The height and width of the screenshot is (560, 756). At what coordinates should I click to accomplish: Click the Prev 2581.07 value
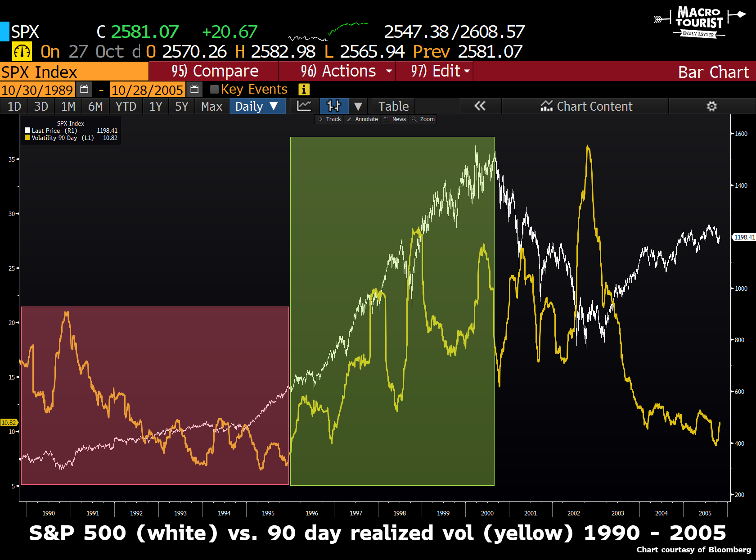click(x=468, y=51)
